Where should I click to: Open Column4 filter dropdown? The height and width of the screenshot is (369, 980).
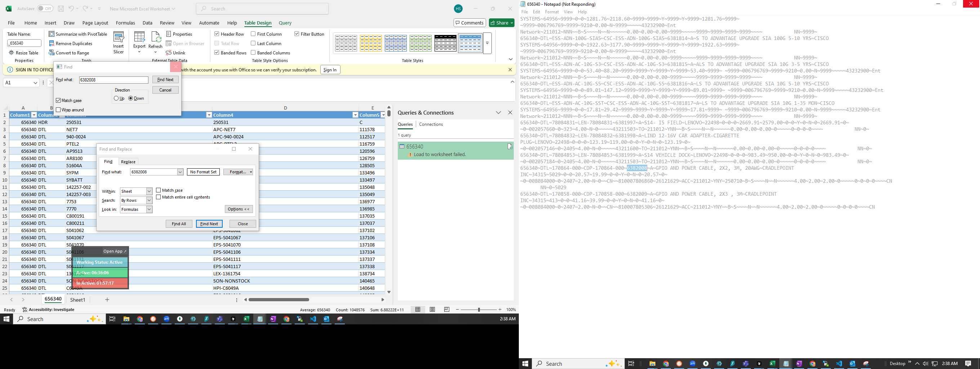[x=355, y=115]
